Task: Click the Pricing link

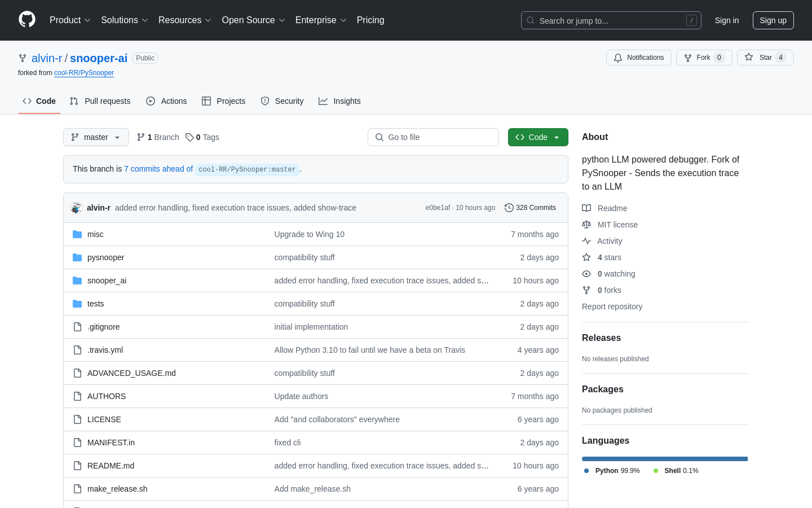Action: 370,20
